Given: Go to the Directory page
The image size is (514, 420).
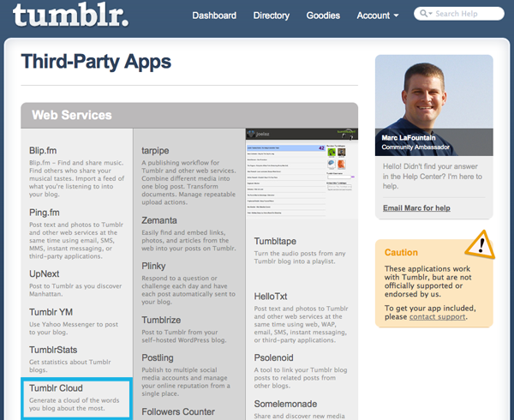Looking at the screenshot, I should click(271, 15).
